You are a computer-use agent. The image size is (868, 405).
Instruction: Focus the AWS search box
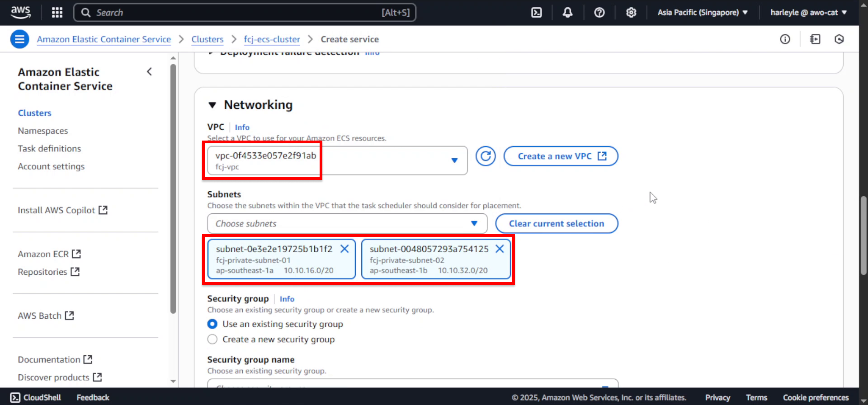pyautogui.click(x=245, y=12)
